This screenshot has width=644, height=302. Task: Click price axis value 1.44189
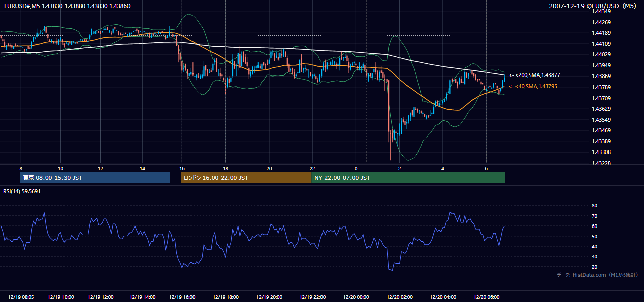pos(601,33)
